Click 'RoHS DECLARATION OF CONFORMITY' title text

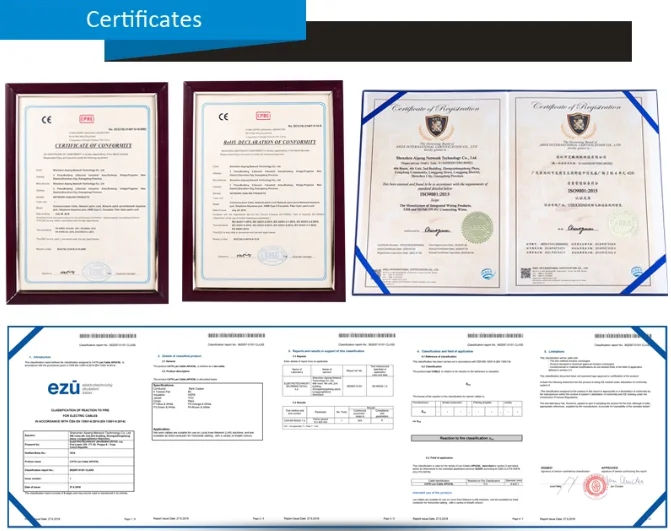(270, 142)
